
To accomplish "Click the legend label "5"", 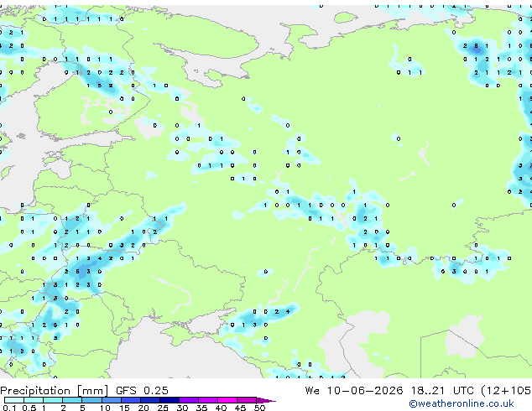I will point(82,408).
